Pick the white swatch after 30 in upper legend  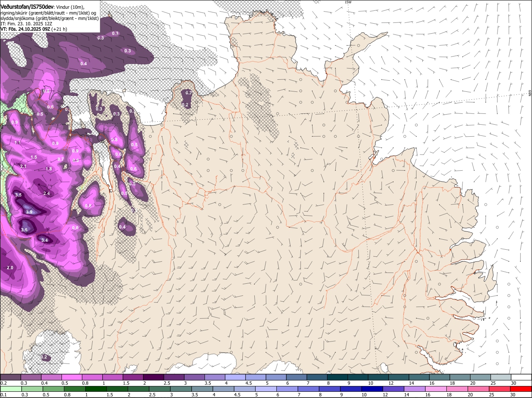pyautogui.click(x=521, y=377)
